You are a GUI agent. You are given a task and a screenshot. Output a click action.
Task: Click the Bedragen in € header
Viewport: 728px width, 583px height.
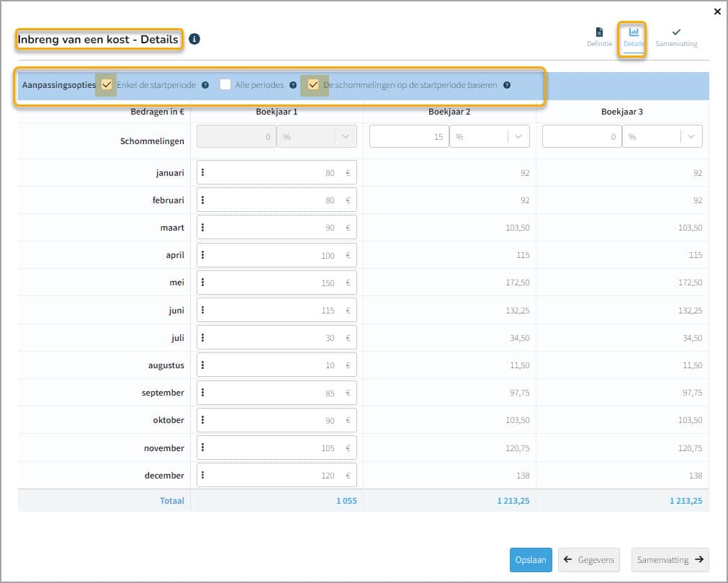click(x=158, y=112)
